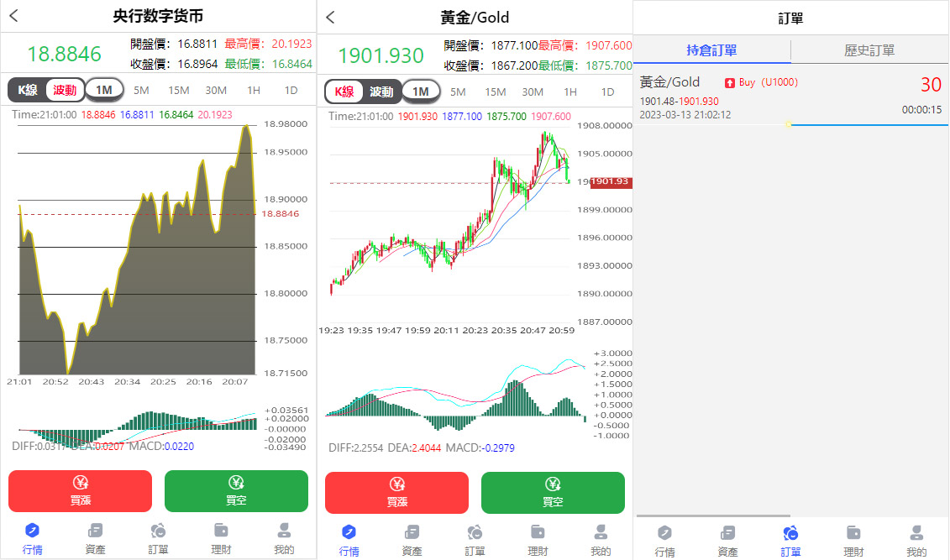This screenshot has width=950, height=560.
Task: Open 我的 icon in 黃金/Gold panel
Action: [601, 532]
